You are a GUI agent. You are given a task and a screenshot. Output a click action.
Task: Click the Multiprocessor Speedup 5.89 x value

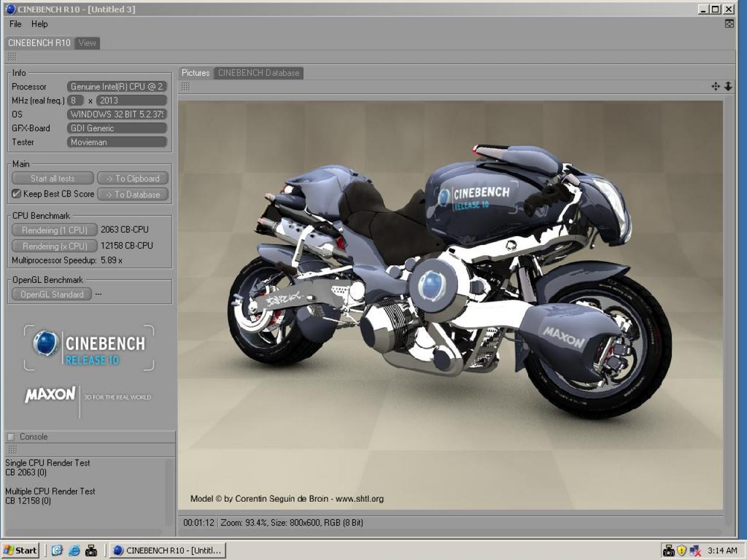(111, 260)
